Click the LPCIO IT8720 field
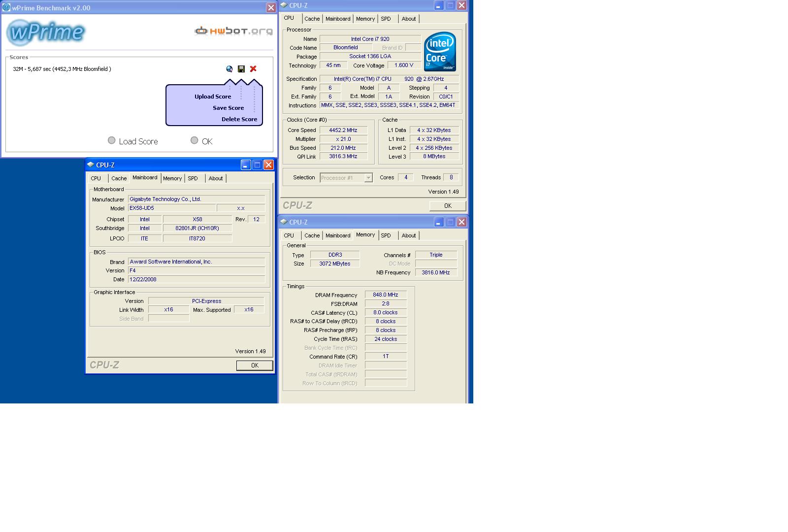 (197, 238)
